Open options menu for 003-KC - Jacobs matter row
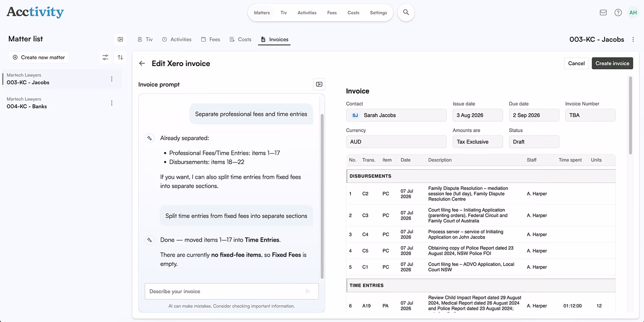 point(111,79)
